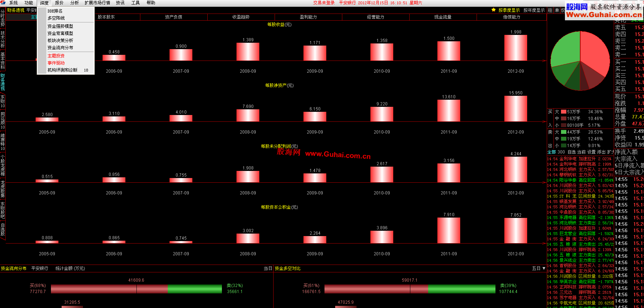644x308 pixels.
Task: Select 板块决策分析 menu entry
Action: 66,41
